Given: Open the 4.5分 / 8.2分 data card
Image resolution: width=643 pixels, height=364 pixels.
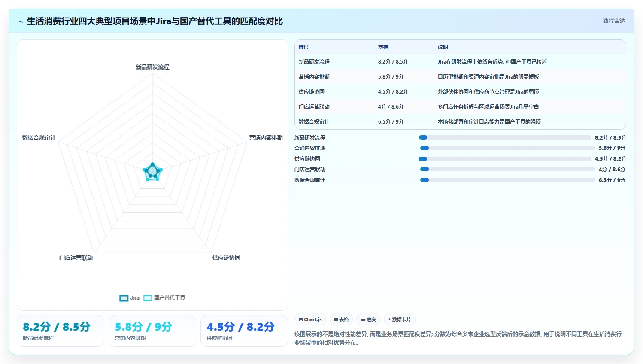Looking at the screenshot, I should click(244, 331).
